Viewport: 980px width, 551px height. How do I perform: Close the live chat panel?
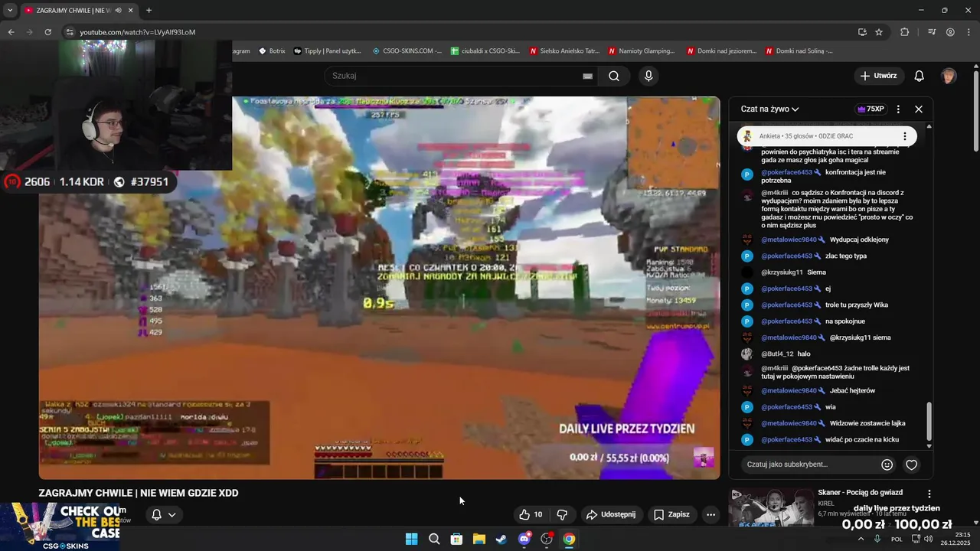pos(919,109)
